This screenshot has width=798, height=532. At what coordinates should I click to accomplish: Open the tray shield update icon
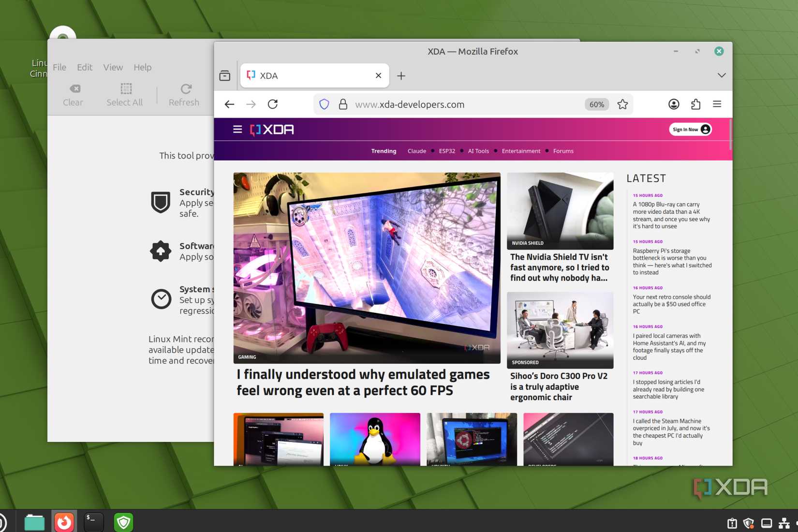pyautogui.click(x=749, y=523)
